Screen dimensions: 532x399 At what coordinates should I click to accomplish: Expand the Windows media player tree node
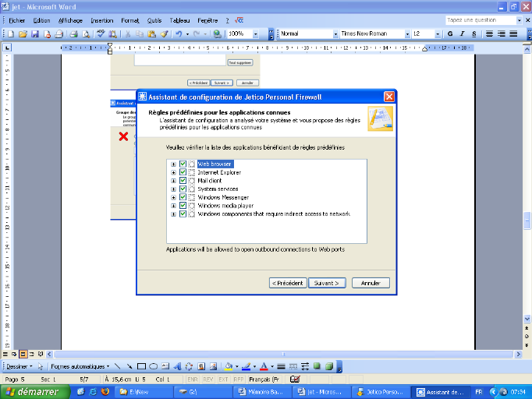(173, 206)
